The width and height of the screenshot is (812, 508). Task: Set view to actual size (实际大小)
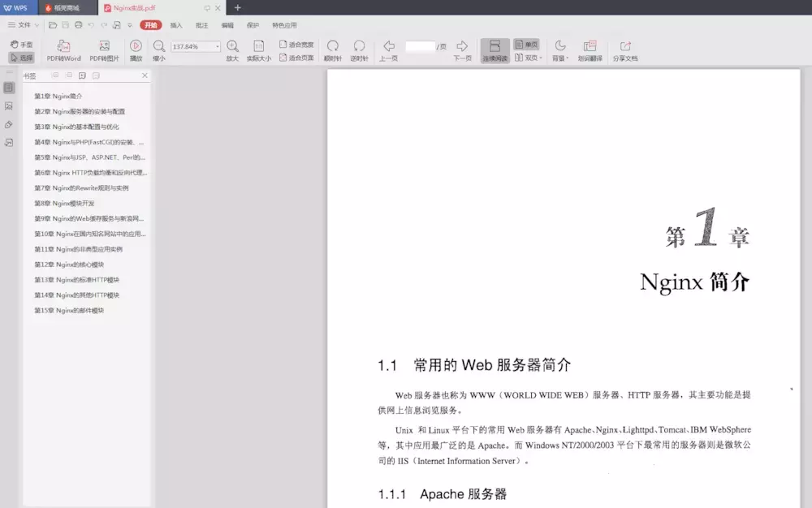[x=258, y=50]
